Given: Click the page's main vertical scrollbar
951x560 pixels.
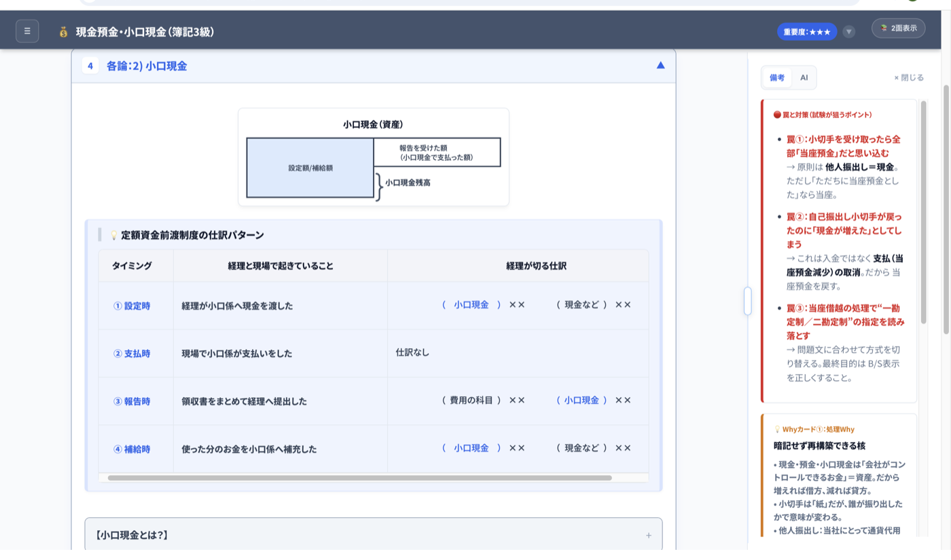Looking at the screenshot, I should point(946,210).
